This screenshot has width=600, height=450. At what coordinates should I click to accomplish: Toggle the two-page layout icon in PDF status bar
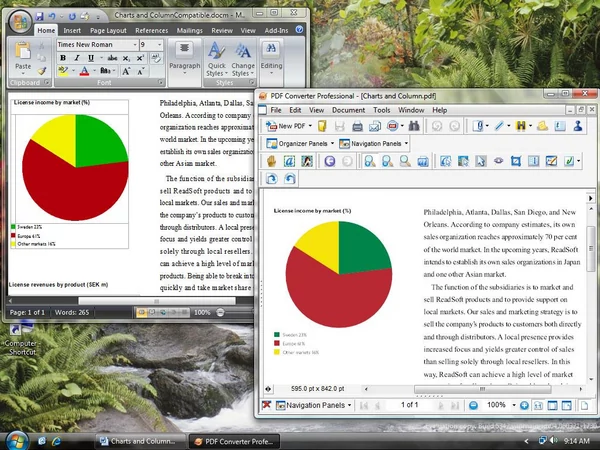[x=552, y=405]
